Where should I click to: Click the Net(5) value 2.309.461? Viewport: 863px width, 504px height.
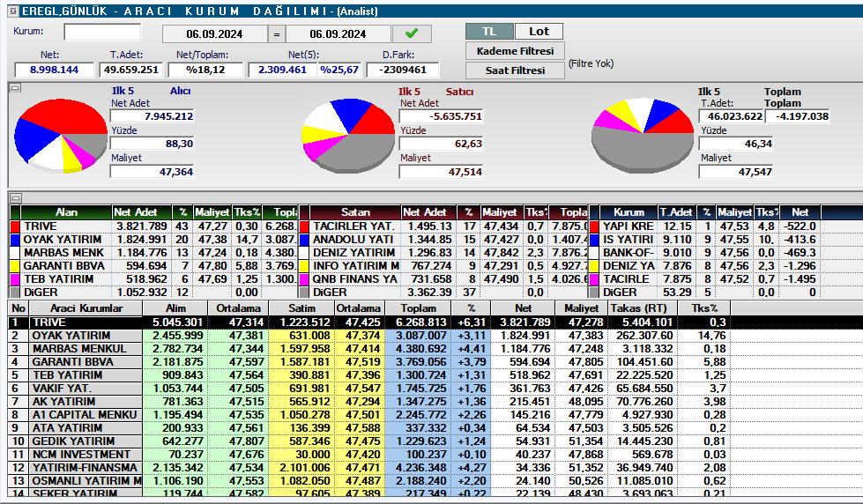282,70
